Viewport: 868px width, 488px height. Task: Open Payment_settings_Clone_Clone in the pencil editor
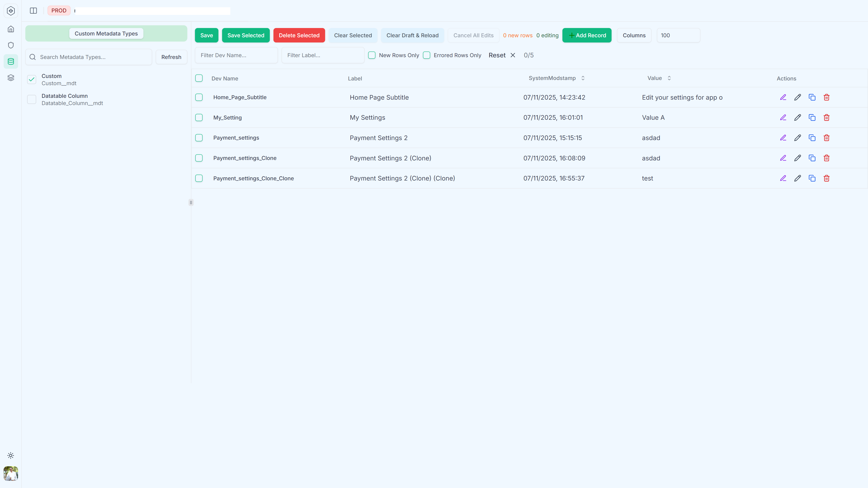click(x=797, y=178)
